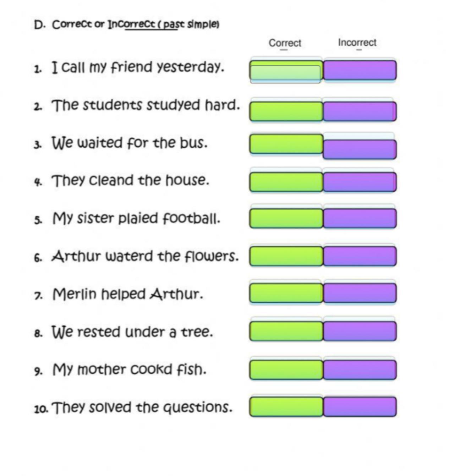Mark 'My sister plaied football' as Correct
The width and height of the screenshot is (449, 476).
coord(286,218)
